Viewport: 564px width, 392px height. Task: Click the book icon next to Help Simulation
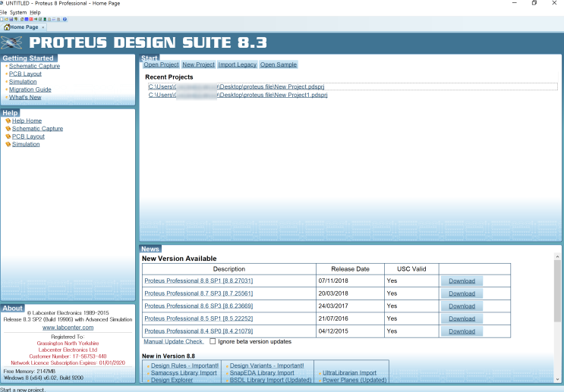click(8, 144)
